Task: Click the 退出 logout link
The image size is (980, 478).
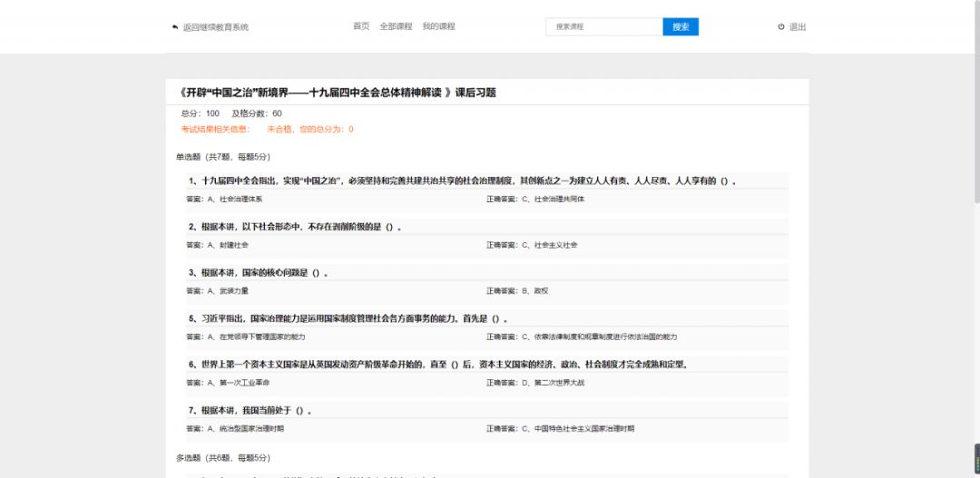Action: [x=797, y=27]
